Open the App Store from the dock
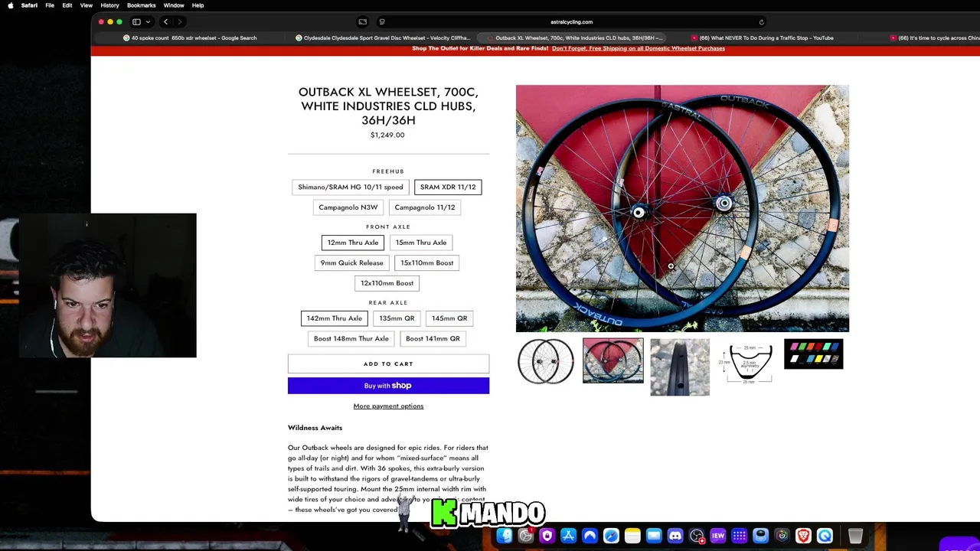Image resolution: width=980 pixels, height=551 pixels. [568, 536]
